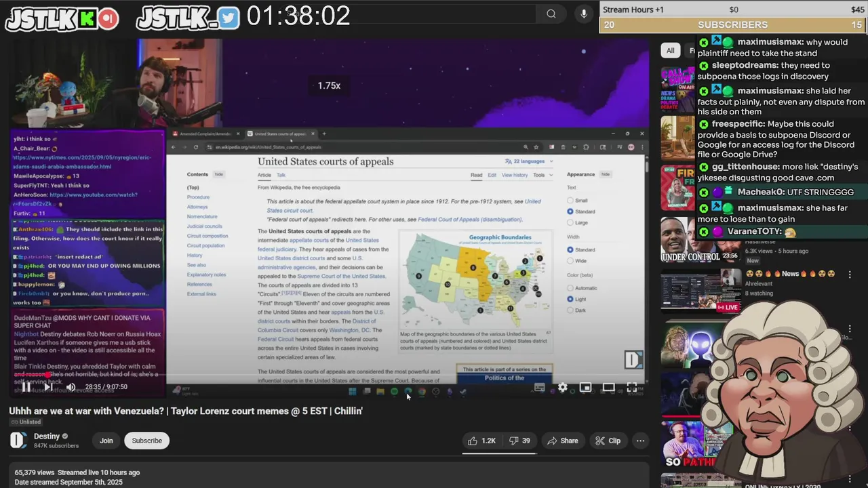Viewport: 868px width, 488px height.
Task: Expand the 22 languages dropdown
Action: coord(529,161)
